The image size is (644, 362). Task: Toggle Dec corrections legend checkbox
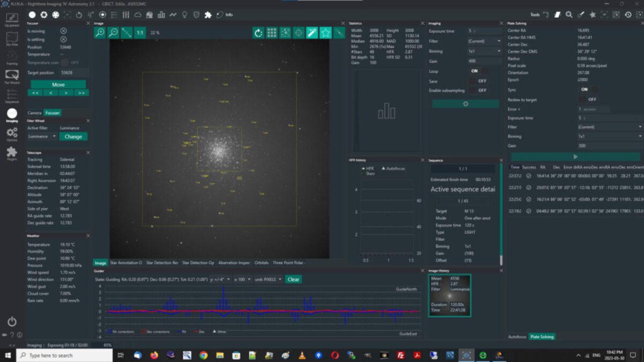[x=144, y=331]
